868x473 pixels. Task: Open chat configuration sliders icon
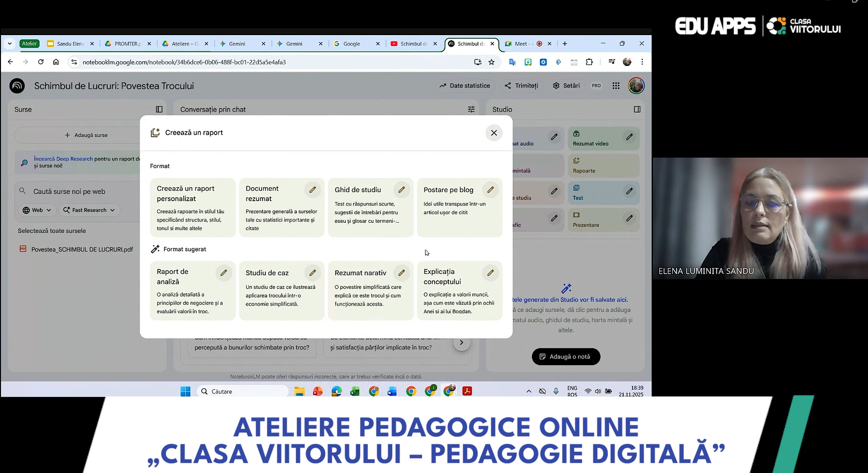(x=471, y=109)
